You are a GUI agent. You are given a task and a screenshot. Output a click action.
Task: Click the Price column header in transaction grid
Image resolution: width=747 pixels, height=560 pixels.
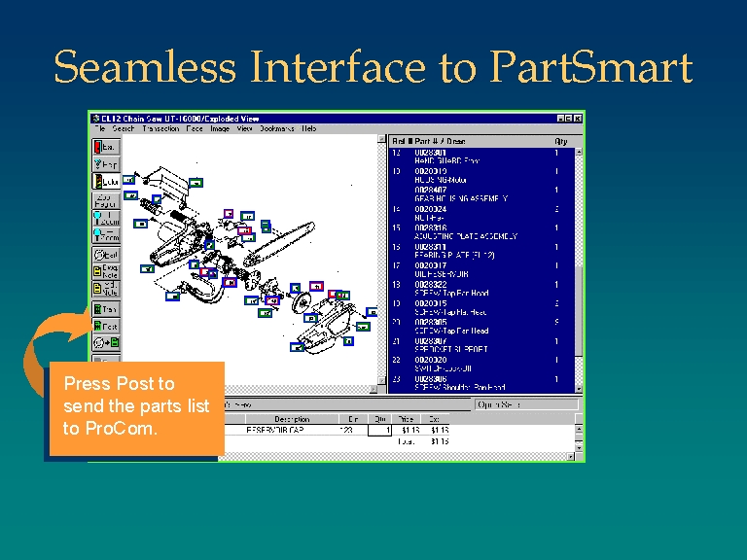406,419
